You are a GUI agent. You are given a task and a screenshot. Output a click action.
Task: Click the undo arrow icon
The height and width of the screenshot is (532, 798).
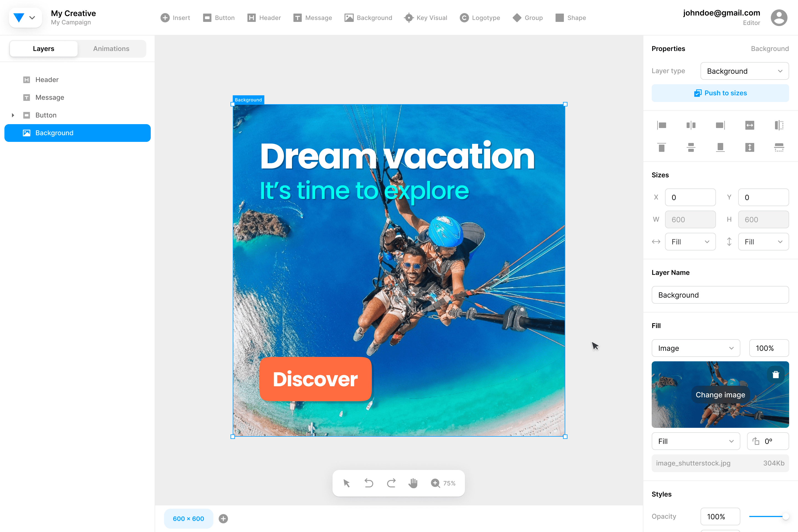(369, 483)
